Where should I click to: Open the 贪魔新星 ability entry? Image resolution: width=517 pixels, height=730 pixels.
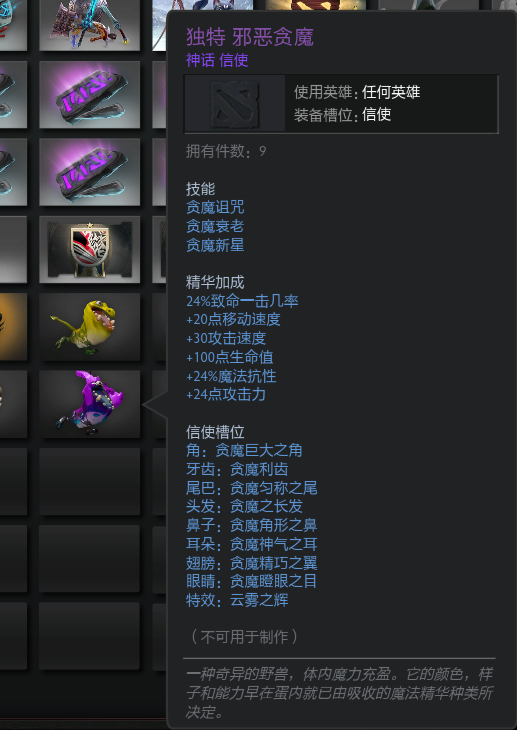pyautogui.click(x=215, y=245)
